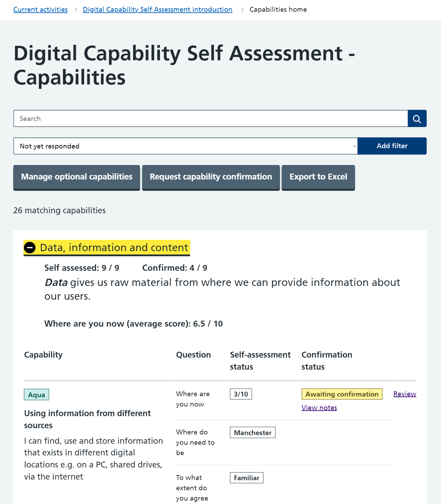441x504 pixels.
Task: Click 'Where do you need to be' text
Action: point(195,442)
